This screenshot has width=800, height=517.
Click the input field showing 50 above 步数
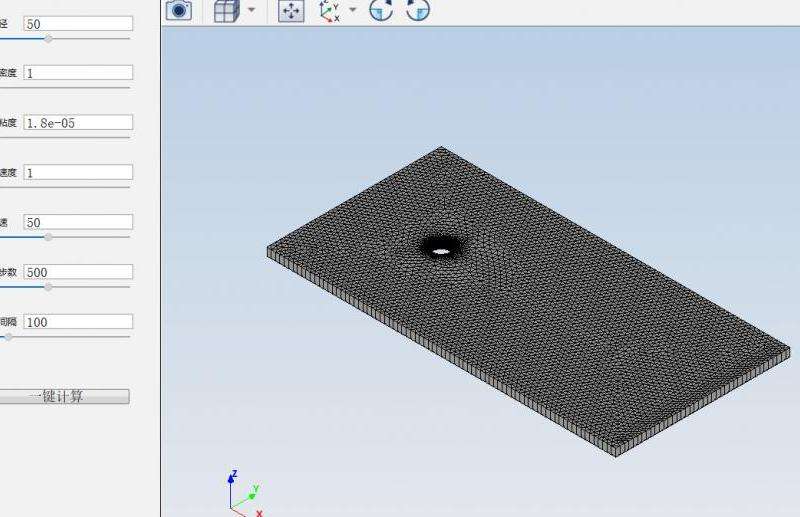pos(78,223)
